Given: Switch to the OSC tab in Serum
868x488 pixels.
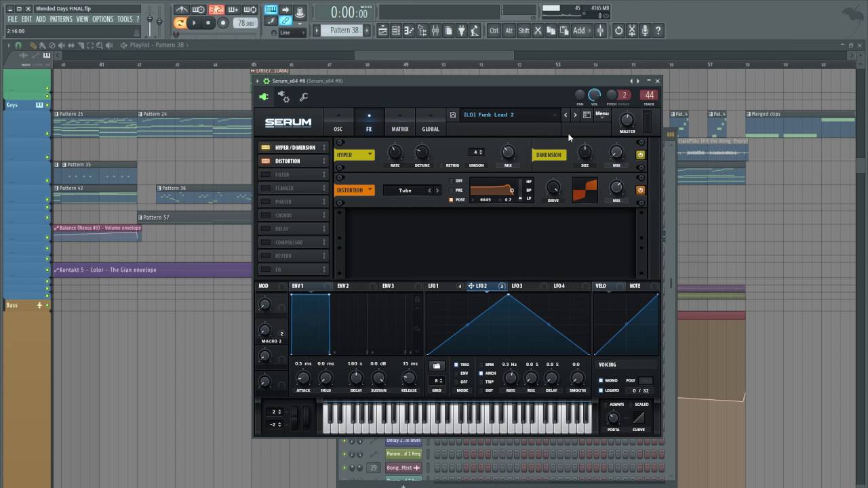Looking at the screenshot, I should [338, 122].
